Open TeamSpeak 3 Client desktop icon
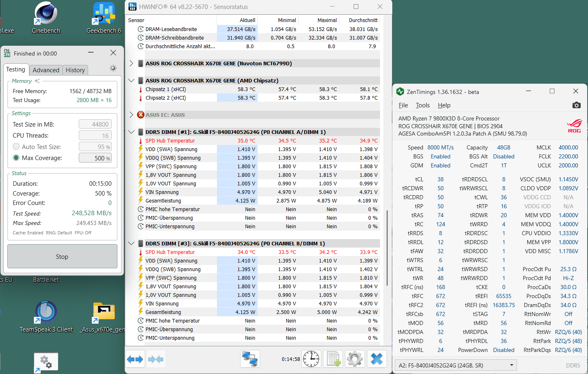The width and height of the screenshot is (588, 374). tap(46, 316)
